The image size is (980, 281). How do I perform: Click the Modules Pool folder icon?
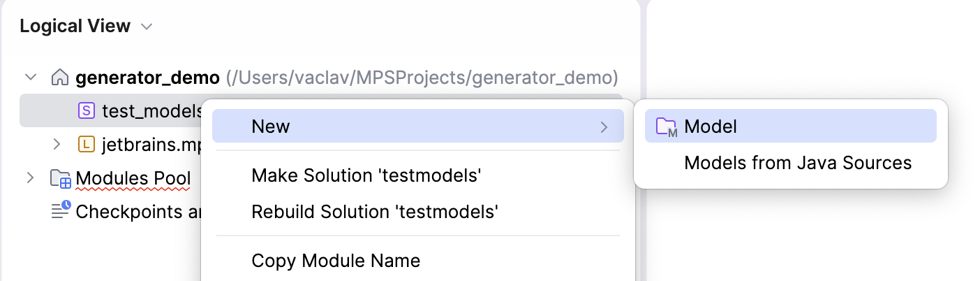coord(61,179)
